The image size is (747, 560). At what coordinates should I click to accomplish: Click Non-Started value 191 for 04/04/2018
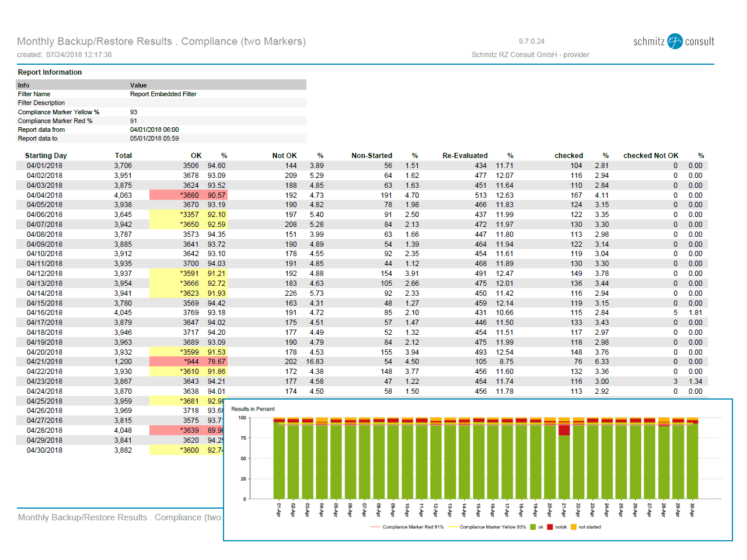pos(386,195)
